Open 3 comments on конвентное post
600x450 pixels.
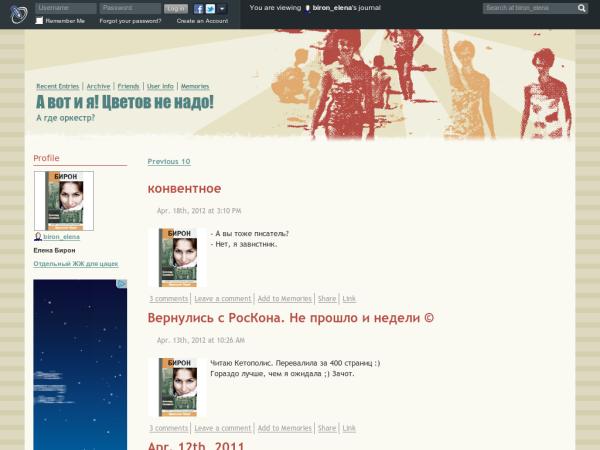click(169, 298)
